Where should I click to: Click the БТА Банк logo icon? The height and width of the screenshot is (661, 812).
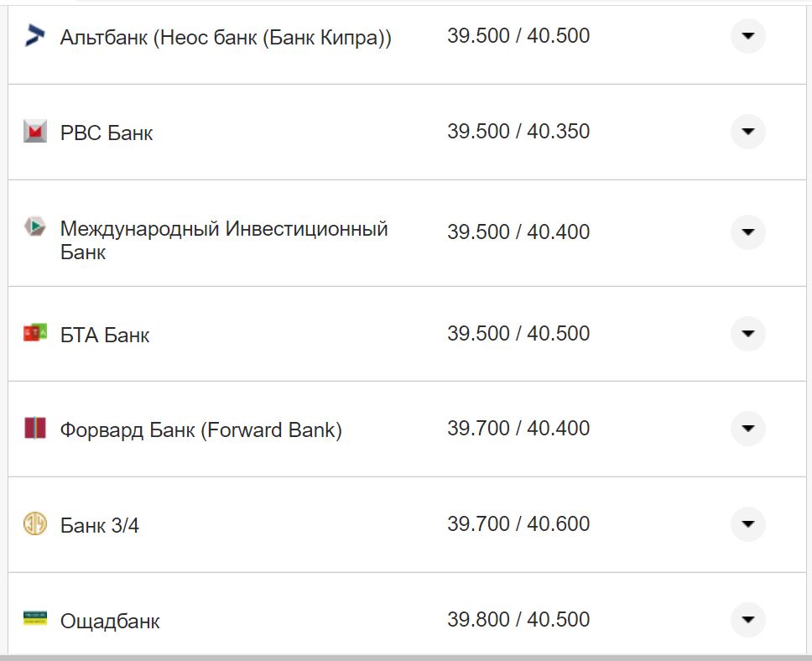(34, 333)
